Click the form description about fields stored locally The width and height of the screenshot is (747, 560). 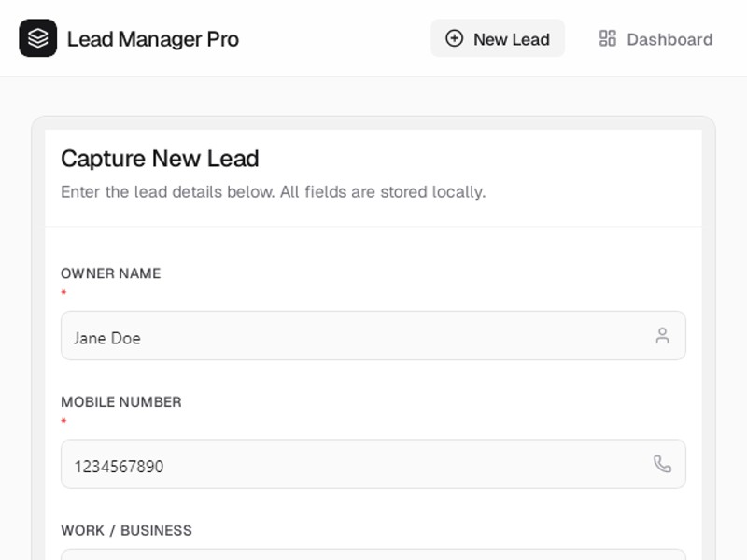pyautogui.click(x=273, y=192)
